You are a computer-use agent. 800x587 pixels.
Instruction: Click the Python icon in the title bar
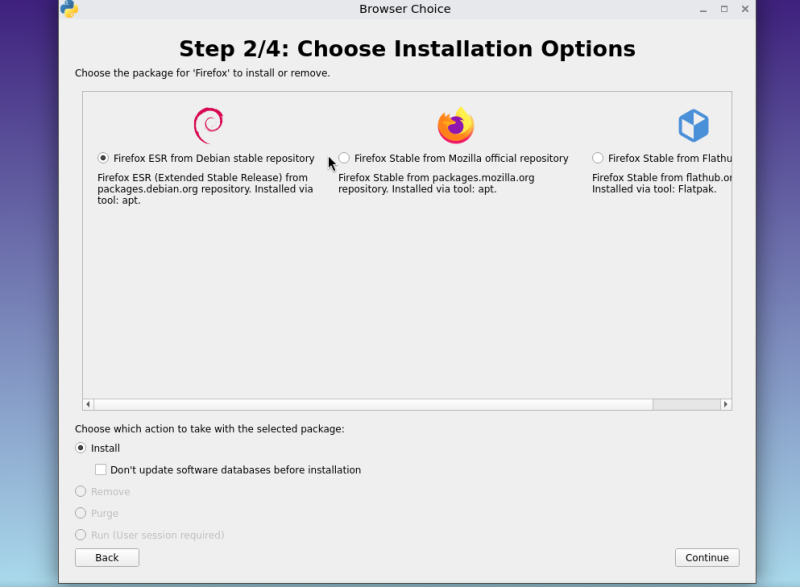click(68, 9)
